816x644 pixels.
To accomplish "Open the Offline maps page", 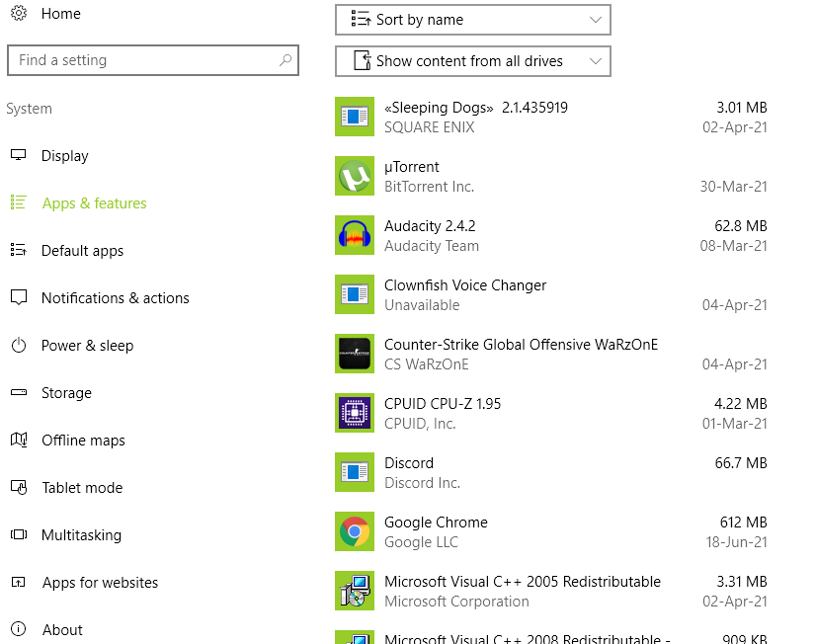I will 83,441.
